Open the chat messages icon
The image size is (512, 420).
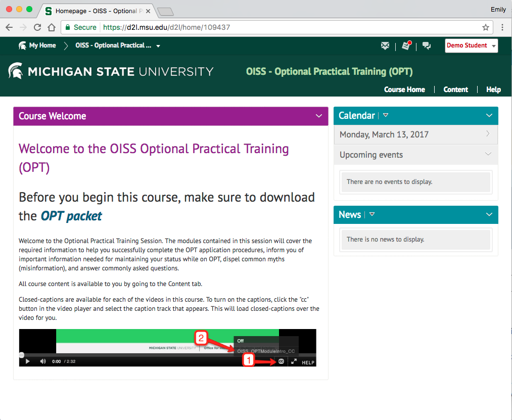[x=427, y=46]
